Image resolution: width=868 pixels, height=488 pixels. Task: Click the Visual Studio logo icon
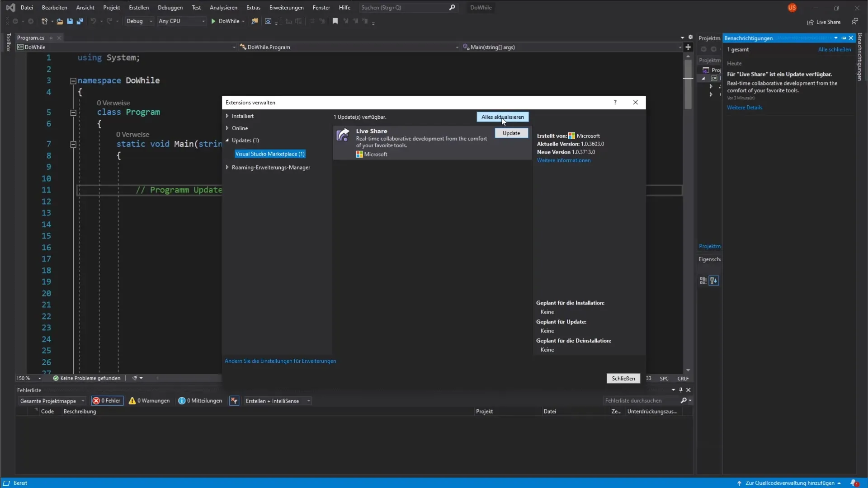(10, 8)
